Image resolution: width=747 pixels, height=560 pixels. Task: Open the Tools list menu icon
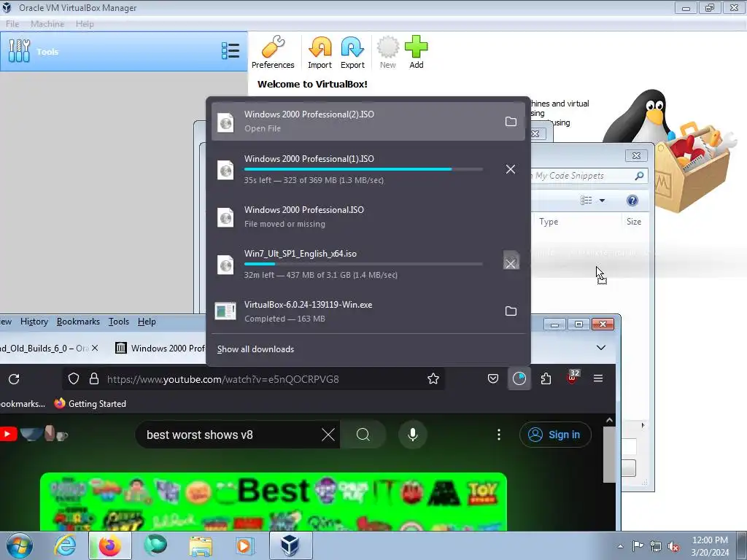pyautogui.click(x=231, y=51)
